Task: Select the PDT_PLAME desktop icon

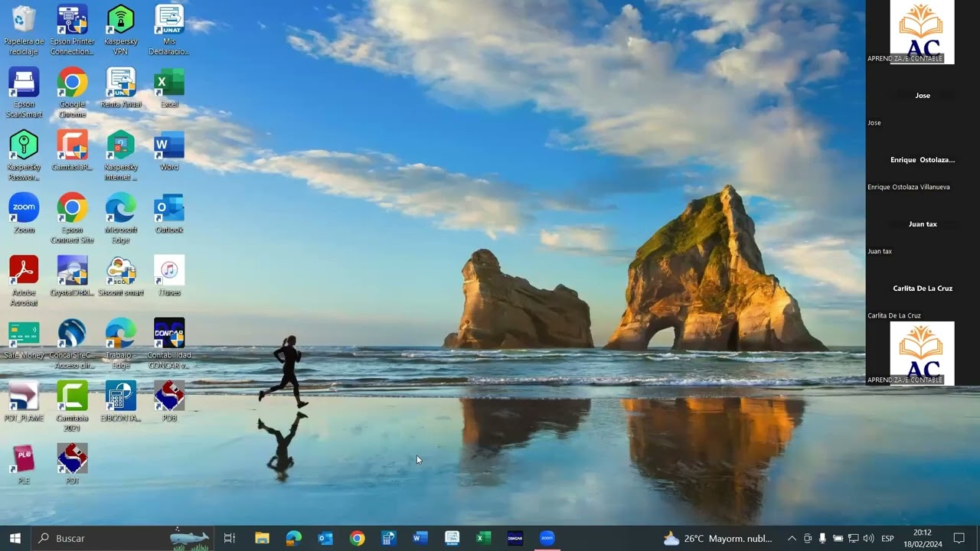Action: tap(24, 402)
